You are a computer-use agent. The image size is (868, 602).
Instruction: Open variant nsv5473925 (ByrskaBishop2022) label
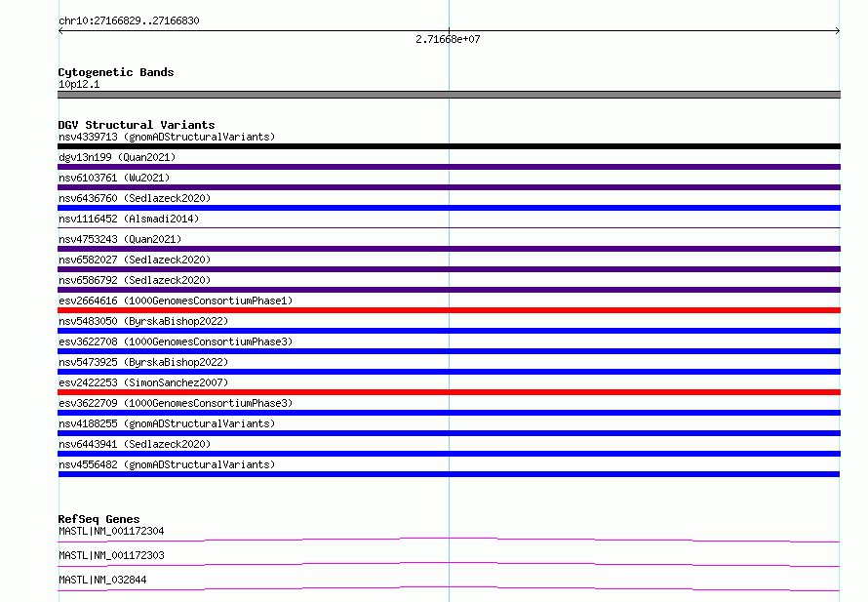tap(143, 362)
